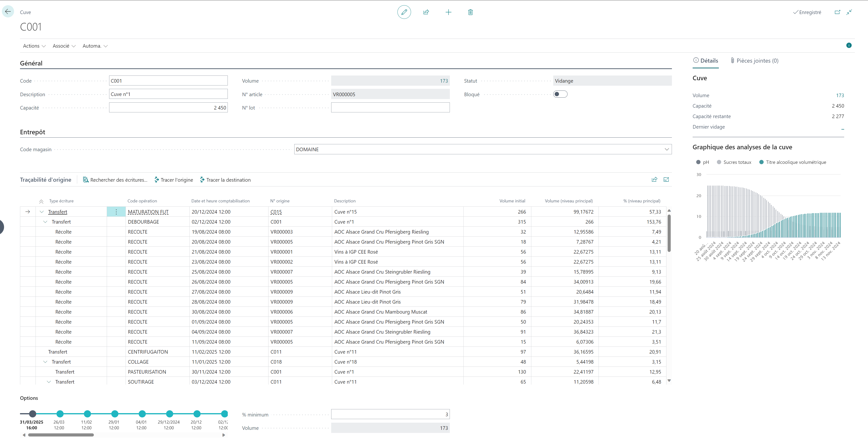Open the Associé menu
The image size is (868, 441).
64,46
